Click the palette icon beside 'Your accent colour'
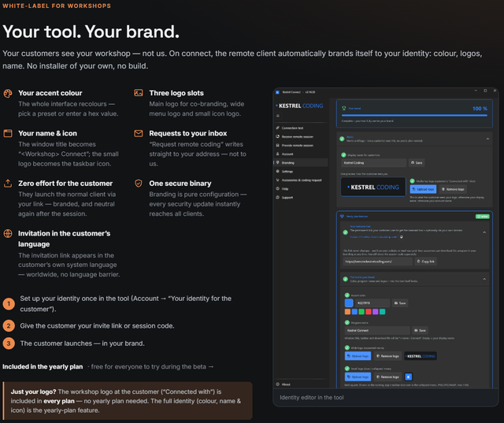504x423 pixels. click(8, 93)
